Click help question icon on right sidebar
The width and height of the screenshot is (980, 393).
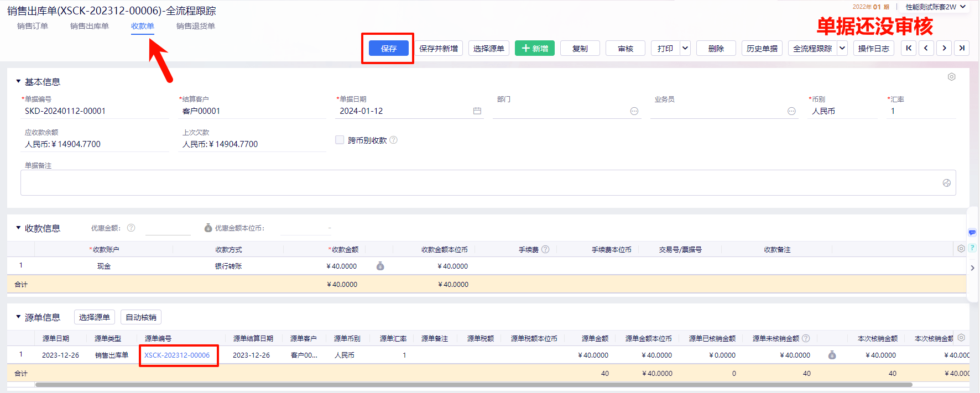click(972, 248)
